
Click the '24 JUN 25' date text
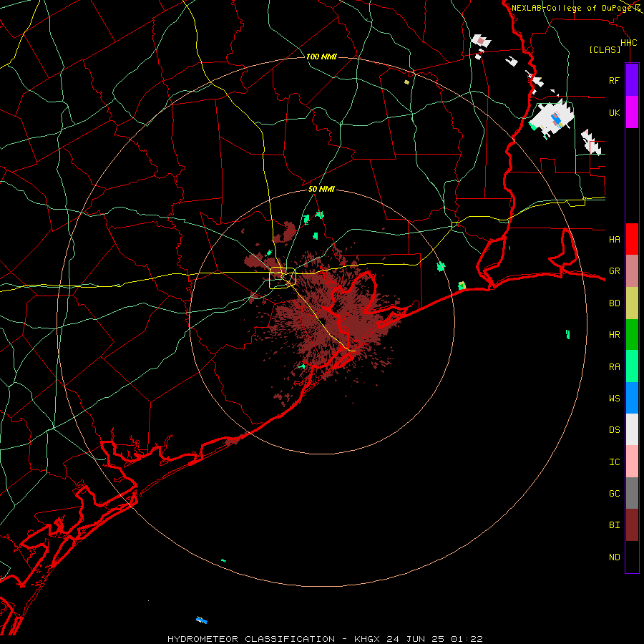click(x=415, y=639)
